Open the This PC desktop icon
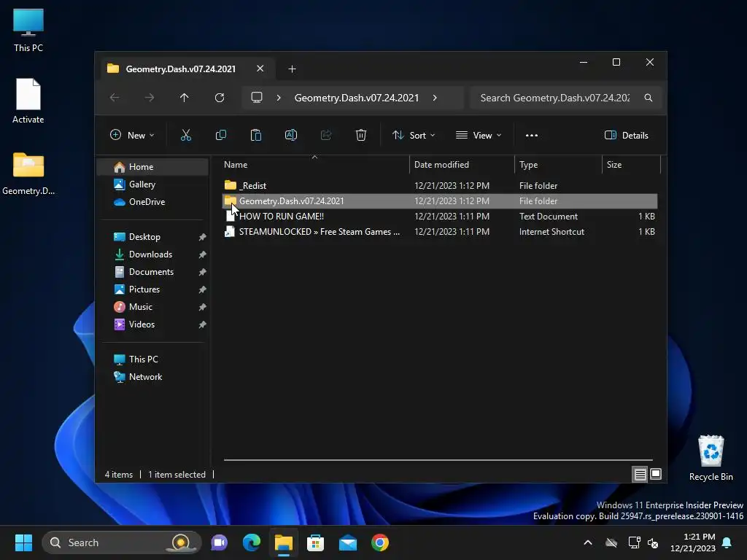 [28, 30]
